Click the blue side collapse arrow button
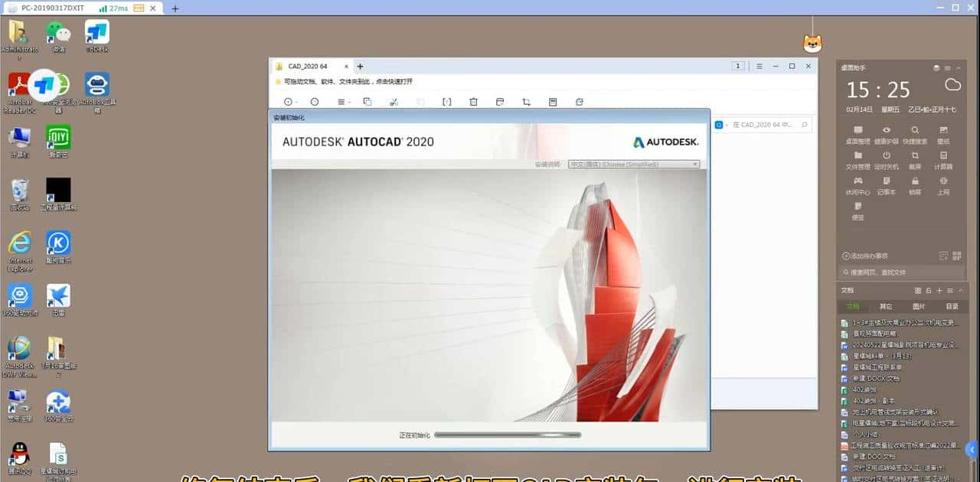The width and height of the screenshot is (980, 482). coord(972,448)
